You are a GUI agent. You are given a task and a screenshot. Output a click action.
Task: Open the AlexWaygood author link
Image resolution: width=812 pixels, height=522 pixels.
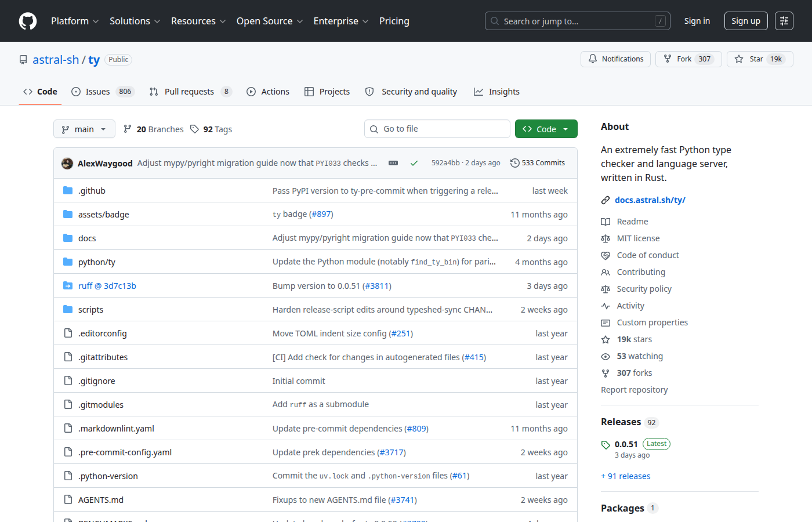[105, 164]
